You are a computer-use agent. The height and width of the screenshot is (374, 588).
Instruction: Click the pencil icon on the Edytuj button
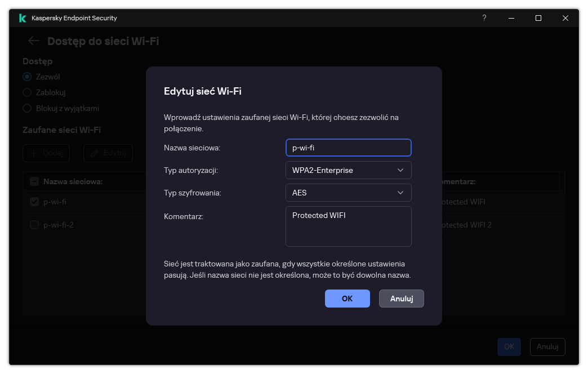[x=96, y=153]
